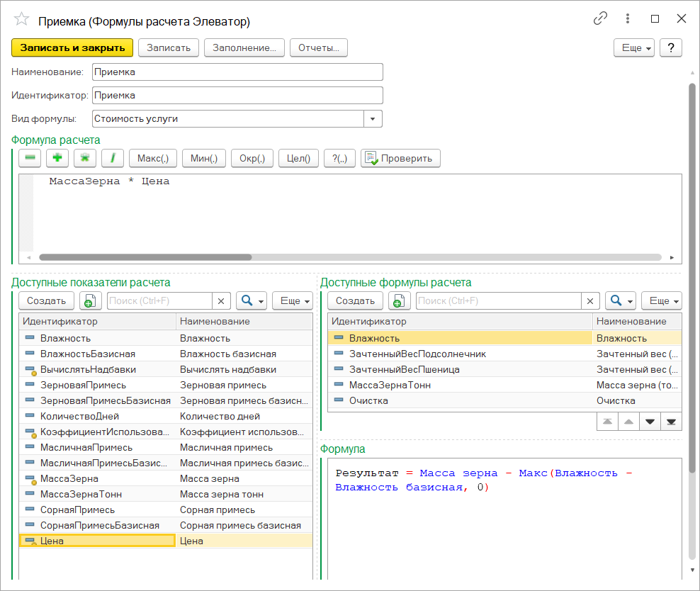Copy formula in Доступные формулы расчета panel
The width and height of the screenshot is (700, 591).
point(399,301)
